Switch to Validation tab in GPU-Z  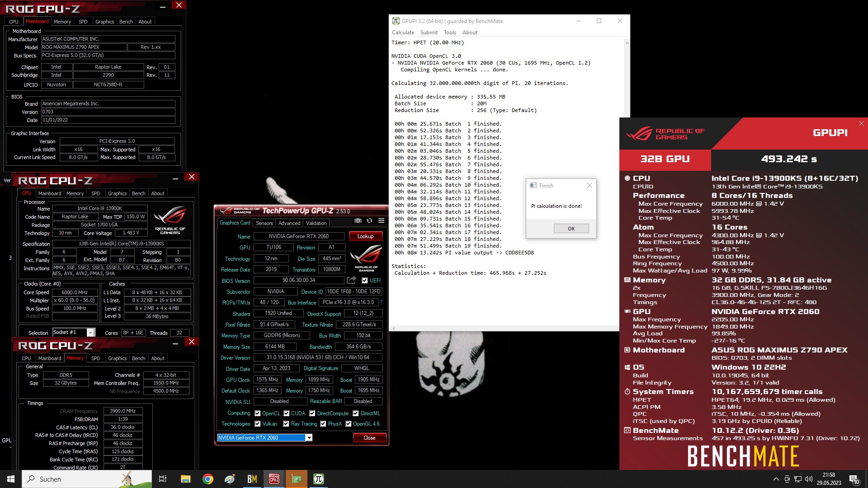[x=316, y=223]
